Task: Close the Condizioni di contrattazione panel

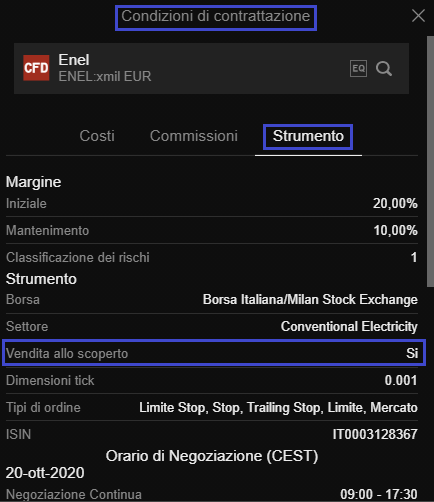Action: [x=418, y=16]
